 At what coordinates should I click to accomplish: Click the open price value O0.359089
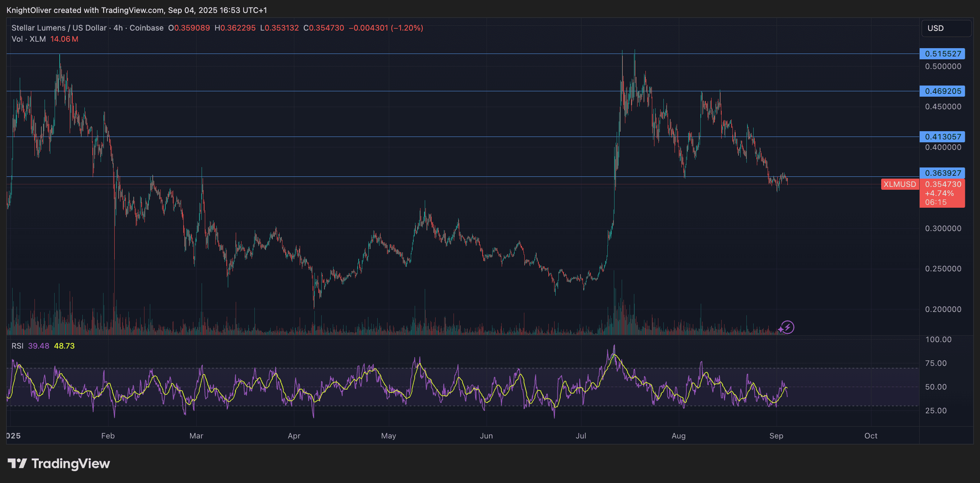(189, 28)
